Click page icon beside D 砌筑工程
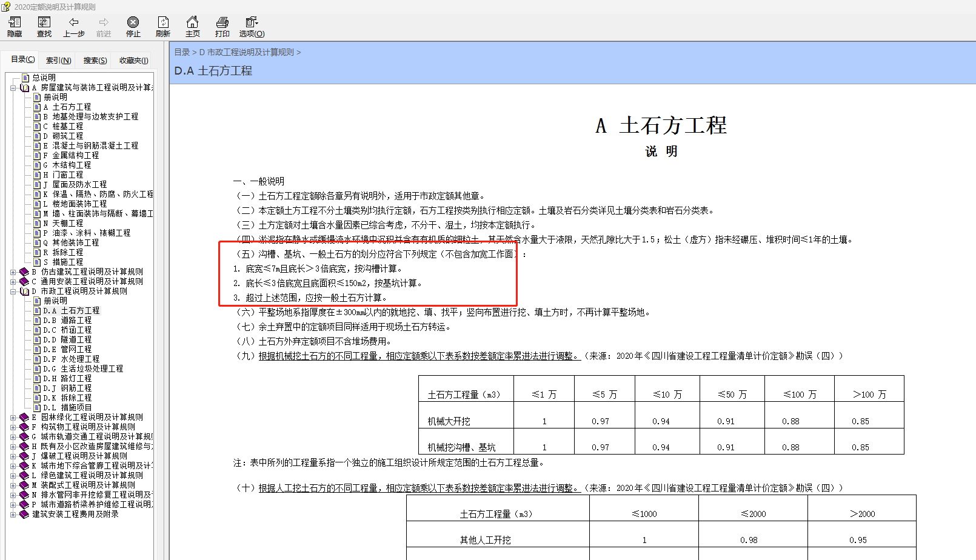This screenshot has width=976, height=560. click(x=37, y=136)
